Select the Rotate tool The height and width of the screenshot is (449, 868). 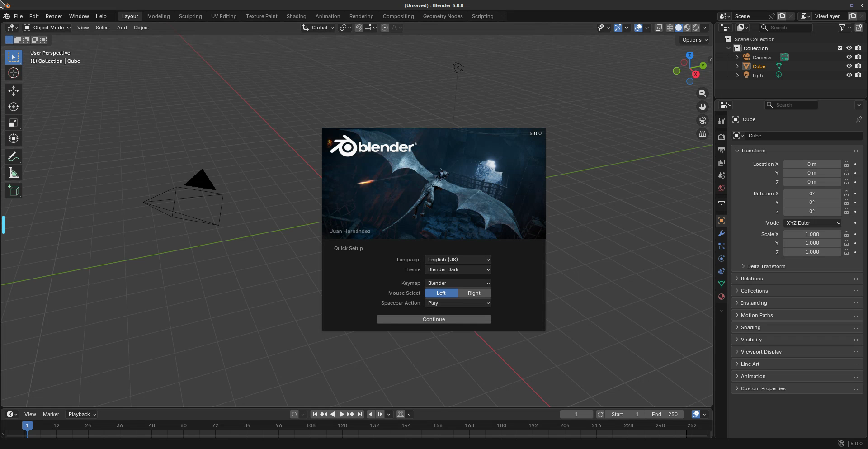[x=14, y=107]
